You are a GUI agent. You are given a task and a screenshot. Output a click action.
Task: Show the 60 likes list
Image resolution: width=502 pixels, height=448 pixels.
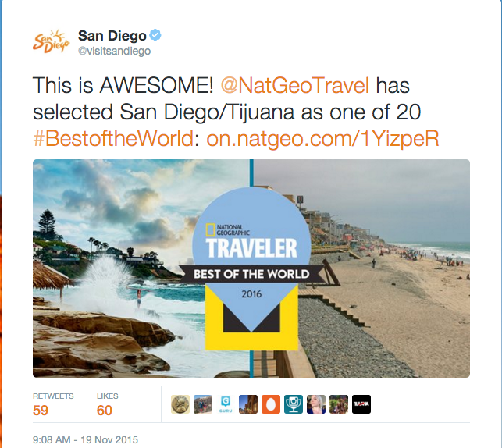(107, 405)
